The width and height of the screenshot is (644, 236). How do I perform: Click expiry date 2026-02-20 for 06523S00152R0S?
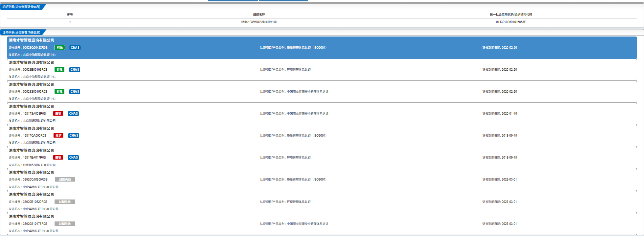(x=509, y=92)
